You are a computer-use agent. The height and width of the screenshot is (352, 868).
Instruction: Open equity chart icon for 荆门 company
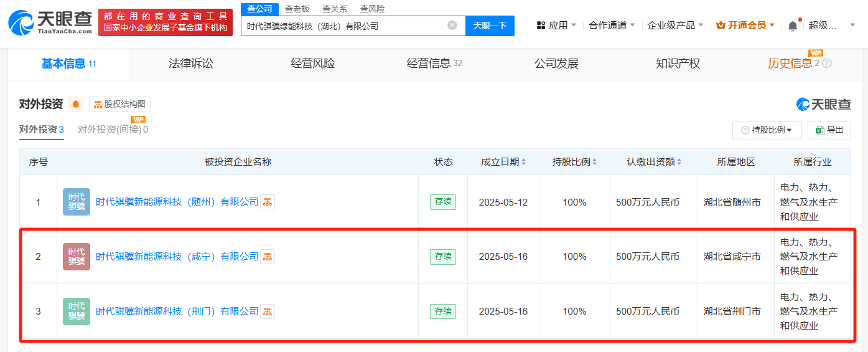coord(268,312)
